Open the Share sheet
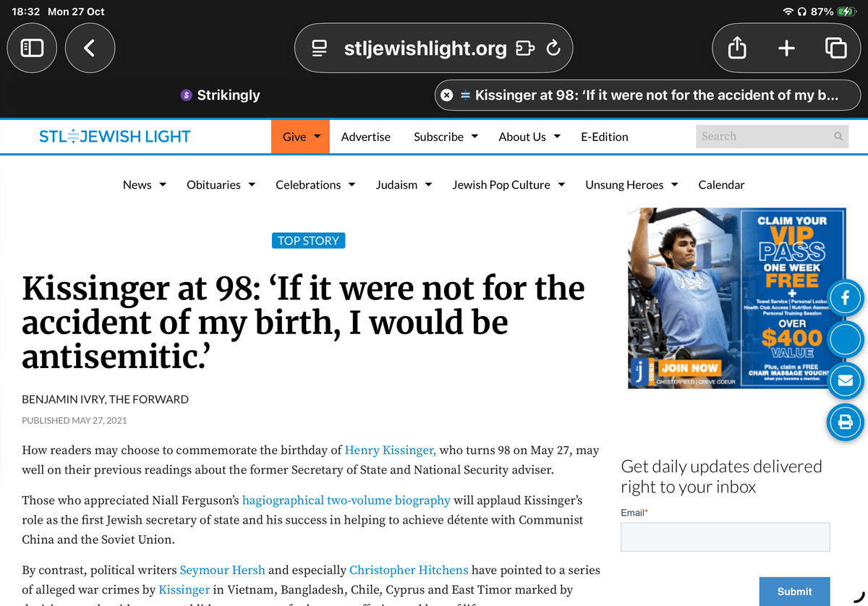Viewport: 868px width, 606px height. pyautogui.click(x=736, y=48)
